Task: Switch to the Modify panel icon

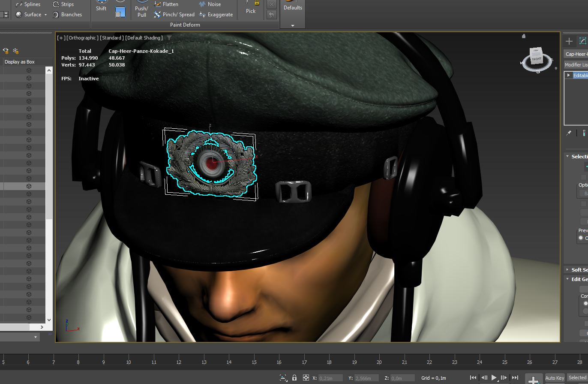Action: (582, 41)
